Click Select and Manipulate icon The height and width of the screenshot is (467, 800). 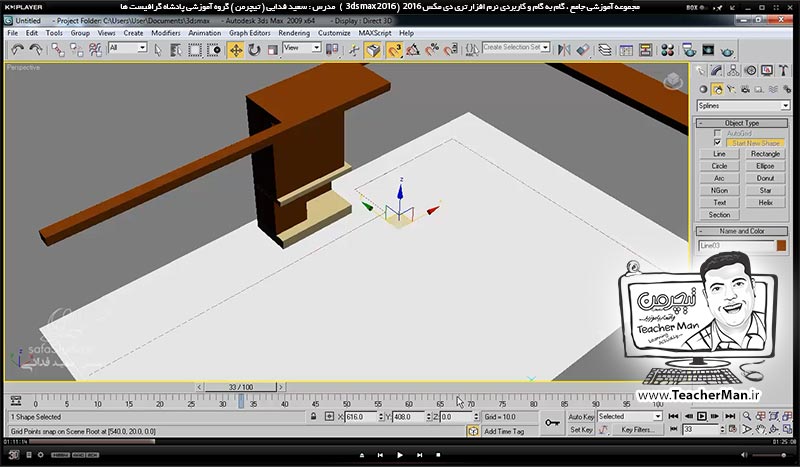[354, 50]
